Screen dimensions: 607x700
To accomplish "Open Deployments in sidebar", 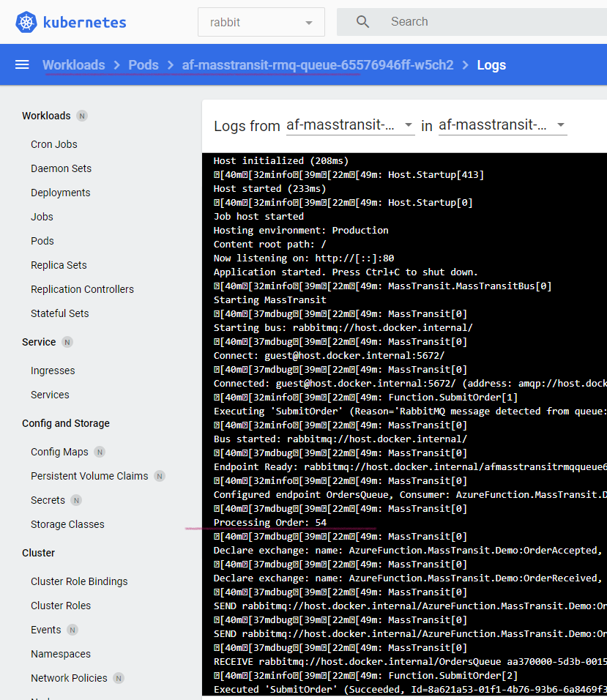I will (60, 193).
